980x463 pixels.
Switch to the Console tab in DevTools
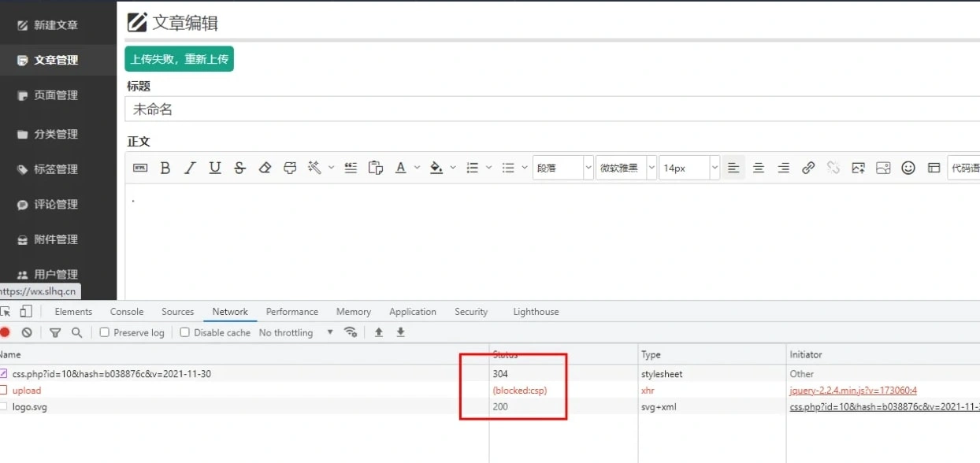tap(127, 312)
